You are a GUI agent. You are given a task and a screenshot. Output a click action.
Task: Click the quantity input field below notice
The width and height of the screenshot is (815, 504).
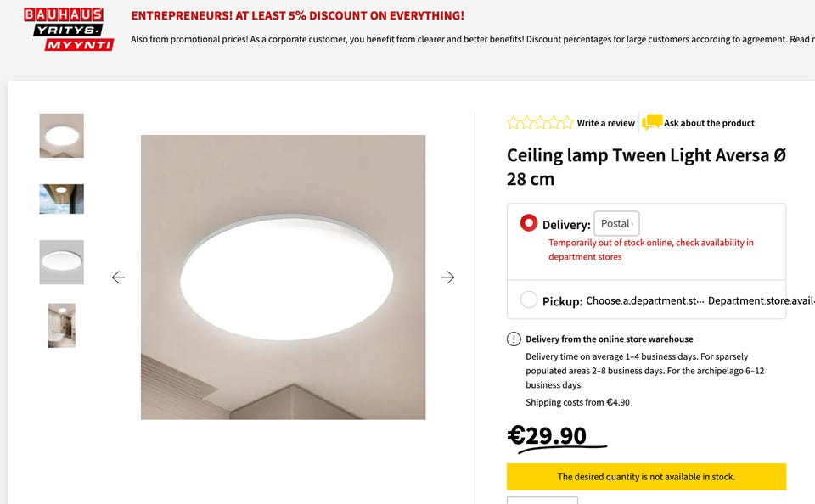(x=542, y=500)
